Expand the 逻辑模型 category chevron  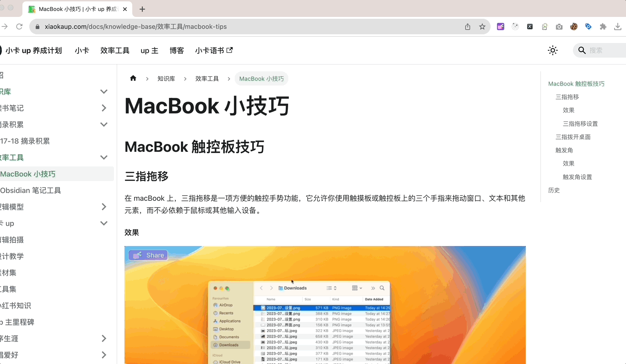click(104, 207)
